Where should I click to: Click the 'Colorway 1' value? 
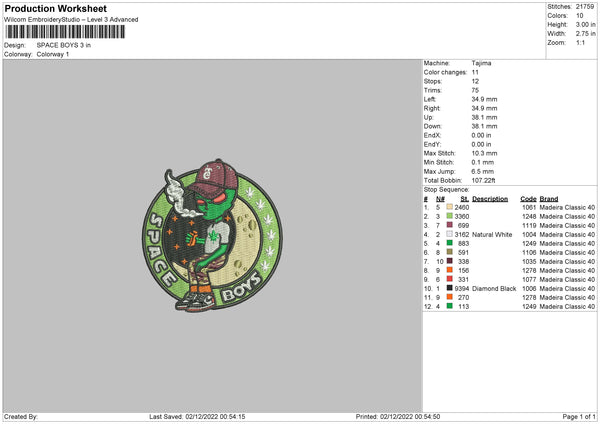point(53,54)
